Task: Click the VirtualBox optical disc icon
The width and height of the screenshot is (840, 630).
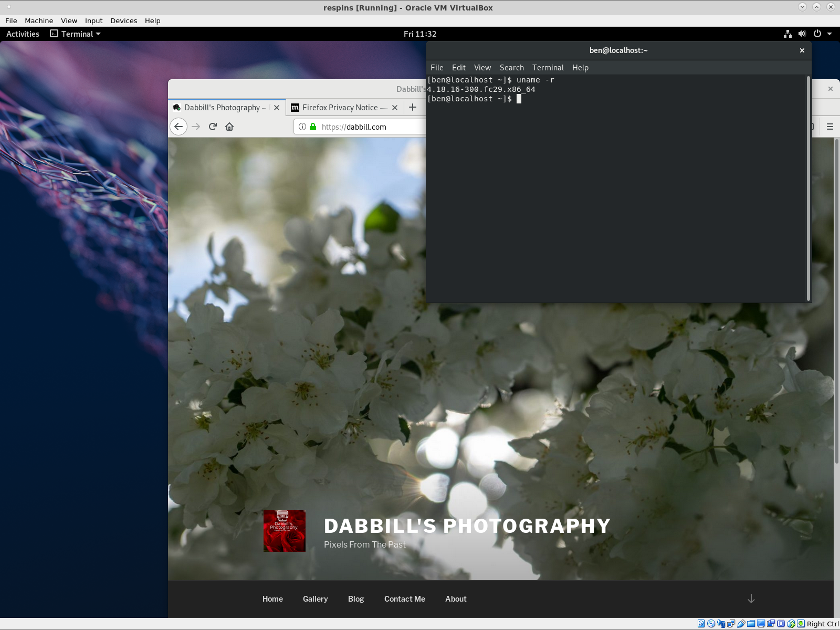Action: tap(711, 624)
